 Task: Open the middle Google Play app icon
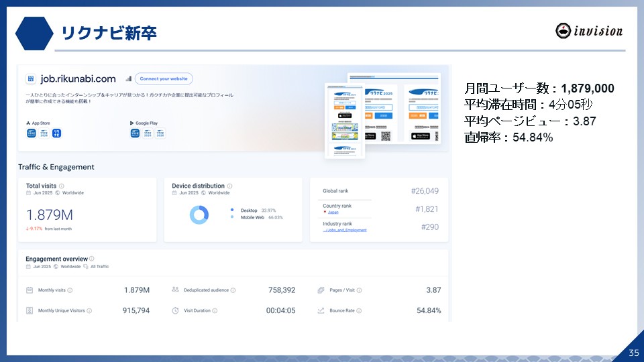(x=148, y=133)
